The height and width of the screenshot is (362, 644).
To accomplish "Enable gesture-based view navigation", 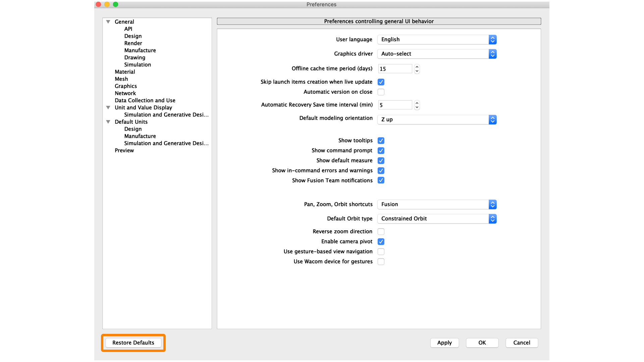I will coord(381,252).
